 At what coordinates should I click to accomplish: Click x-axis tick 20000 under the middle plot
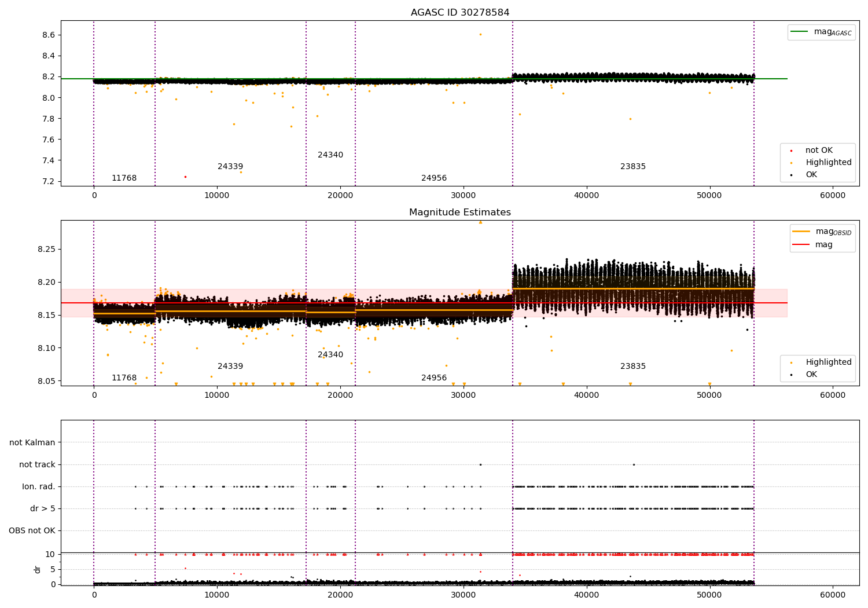tap(340, 395)
